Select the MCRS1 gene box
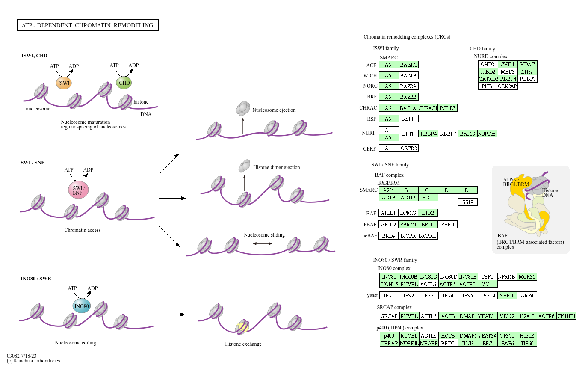Screen dimensions: 588x365 pyautogui.click(x=527, y=277)
